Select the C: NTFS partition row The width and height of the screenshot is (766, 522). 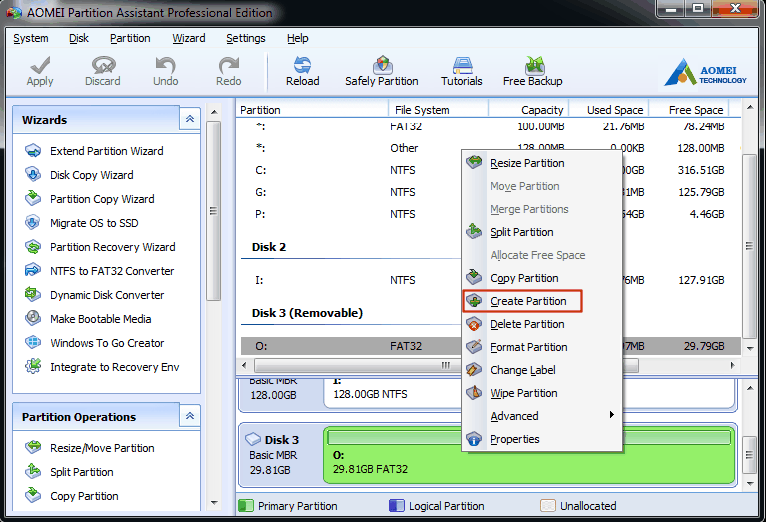pos(490,170)
